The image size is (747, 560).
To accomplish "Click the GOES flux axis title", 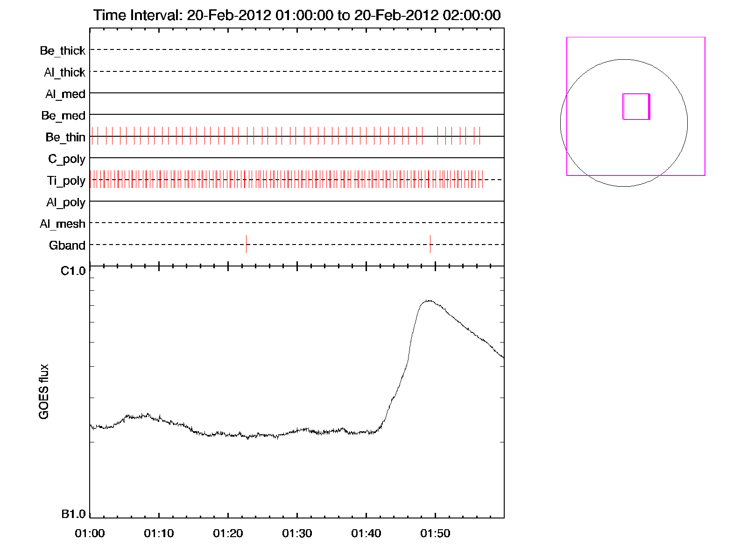I will click(x=43, y=392).
